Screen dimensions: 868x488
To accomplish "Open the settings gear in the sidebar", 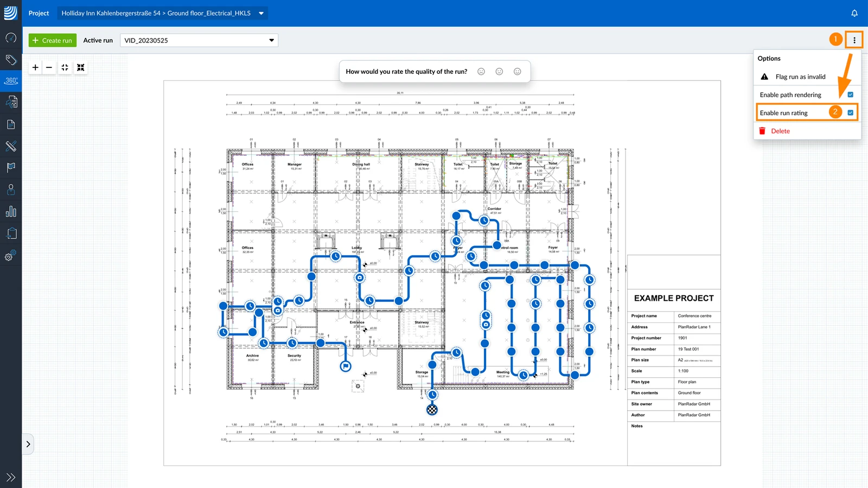I will click(x=11, y=256).
